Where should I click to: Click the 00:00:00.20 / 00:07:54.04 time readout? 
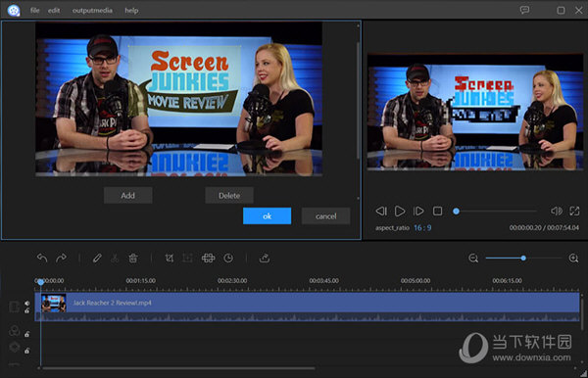[x=544, y=228]
